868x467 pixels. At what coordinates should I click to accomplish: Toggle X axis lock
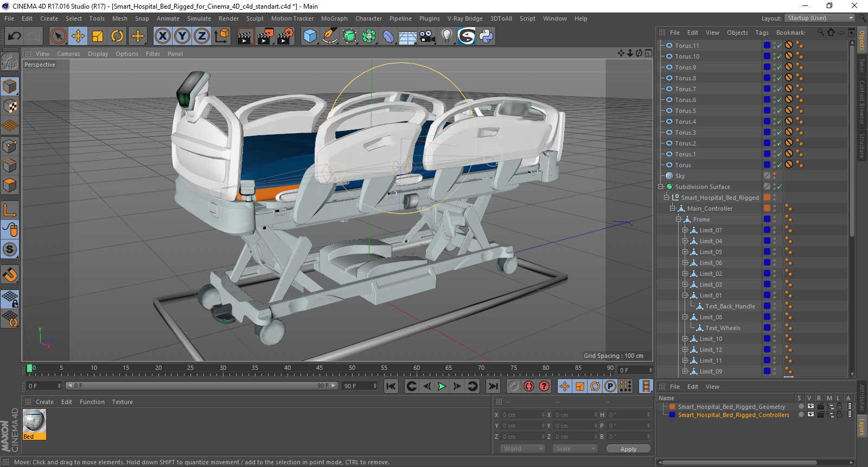point(162,36)
